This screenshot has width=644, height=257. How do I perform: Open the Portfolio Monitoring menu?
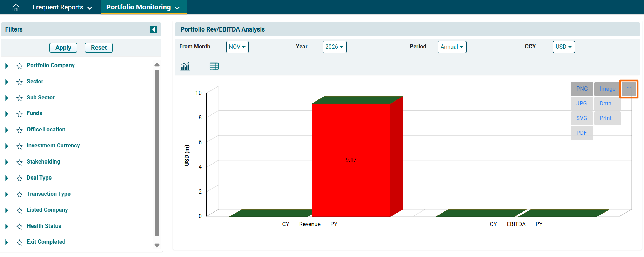(143, 7)
